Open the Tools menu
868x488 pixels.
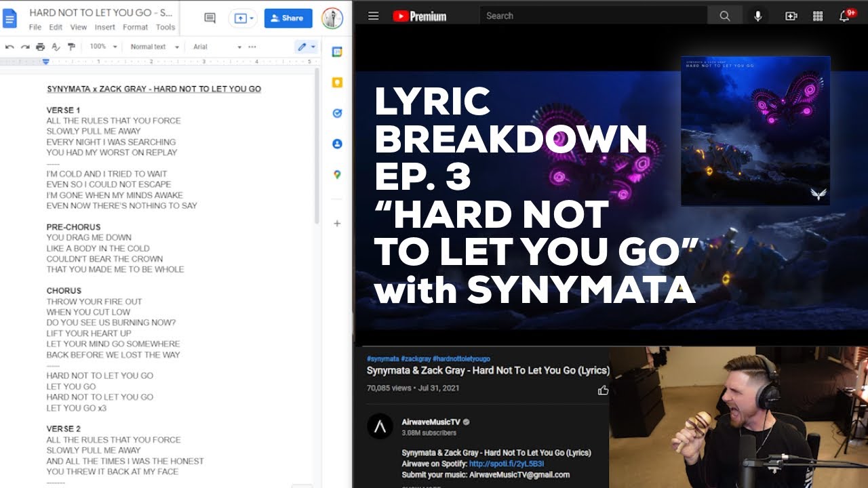(165, 27)
